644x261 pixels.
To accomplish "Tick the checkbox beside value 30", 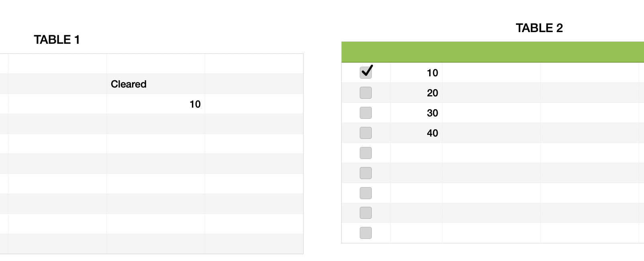I will (x=366, y=113).
